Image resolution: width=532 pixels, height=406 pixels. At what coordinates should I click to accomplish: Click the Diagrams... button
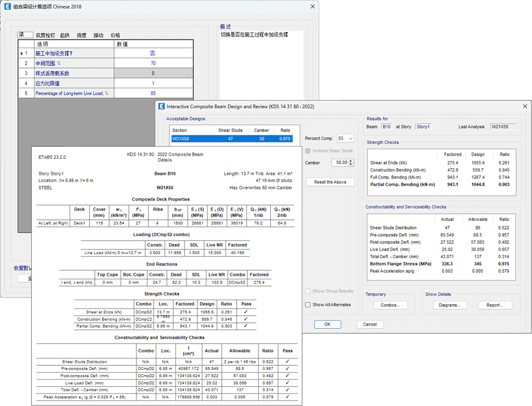pos(449,305)
